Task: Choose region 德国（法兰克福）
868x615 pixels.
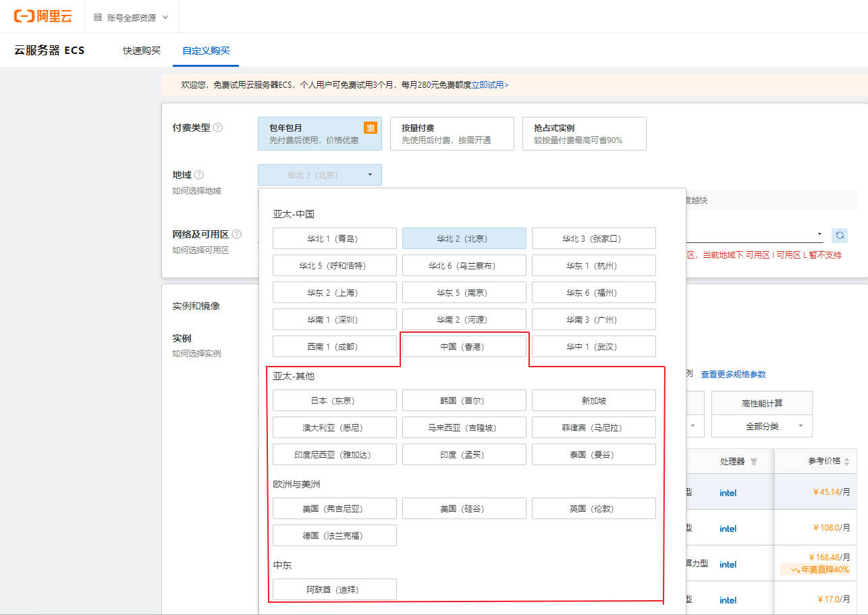Action: (x=335, y=535)
